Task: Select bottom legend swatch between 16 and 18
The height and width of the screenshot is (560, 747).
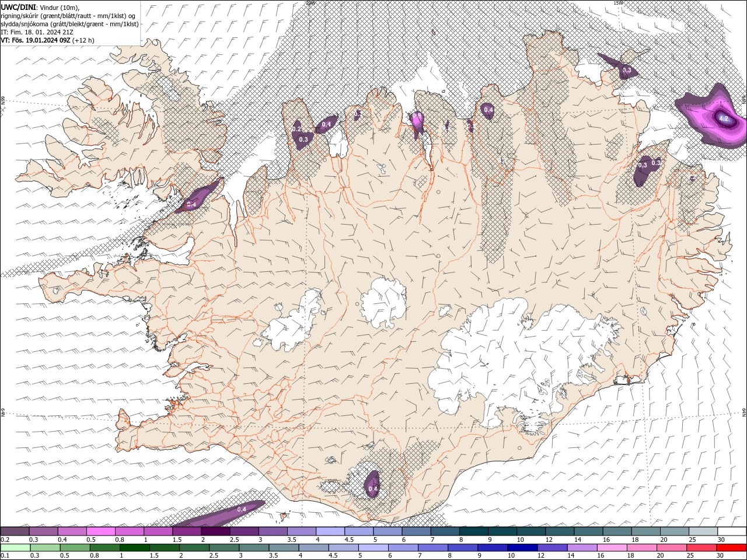Action: tap(611, 548)
